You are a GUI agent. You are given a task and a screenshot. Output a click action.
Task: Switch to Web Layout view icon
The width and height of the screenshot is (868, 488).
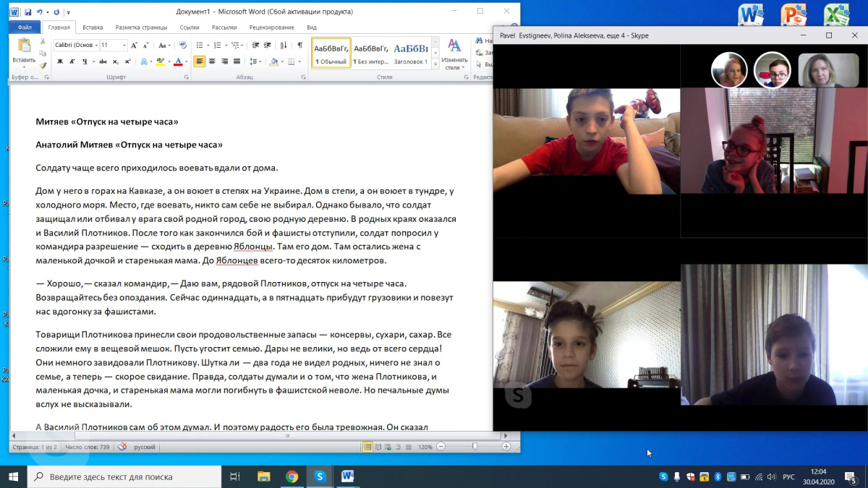tap(388, 447)
